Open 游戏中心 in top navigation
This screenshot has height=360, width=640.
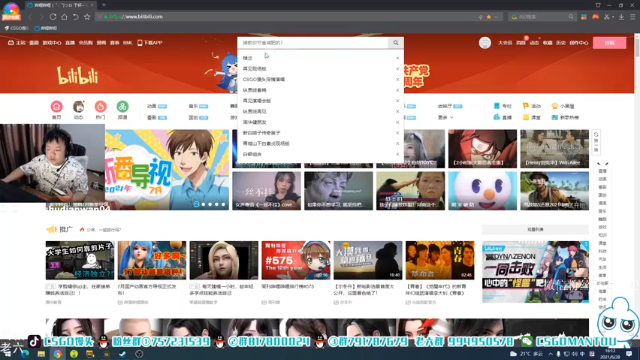pyautogui.click(x=52, y=42)
